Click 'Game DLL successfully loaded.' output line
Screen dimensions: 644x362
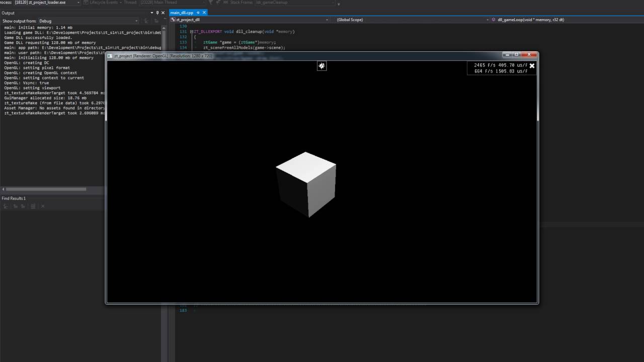(x=38, y=38)
